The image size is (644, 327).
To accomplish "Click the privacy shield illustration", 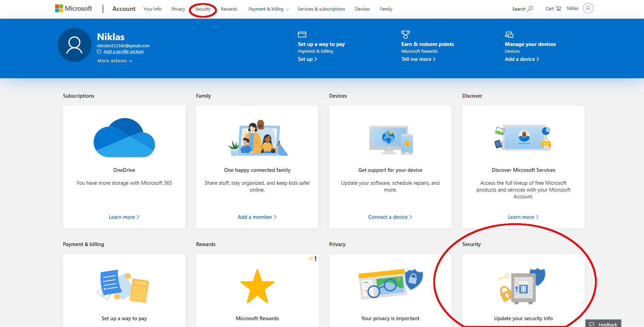I will coord(391,283).
